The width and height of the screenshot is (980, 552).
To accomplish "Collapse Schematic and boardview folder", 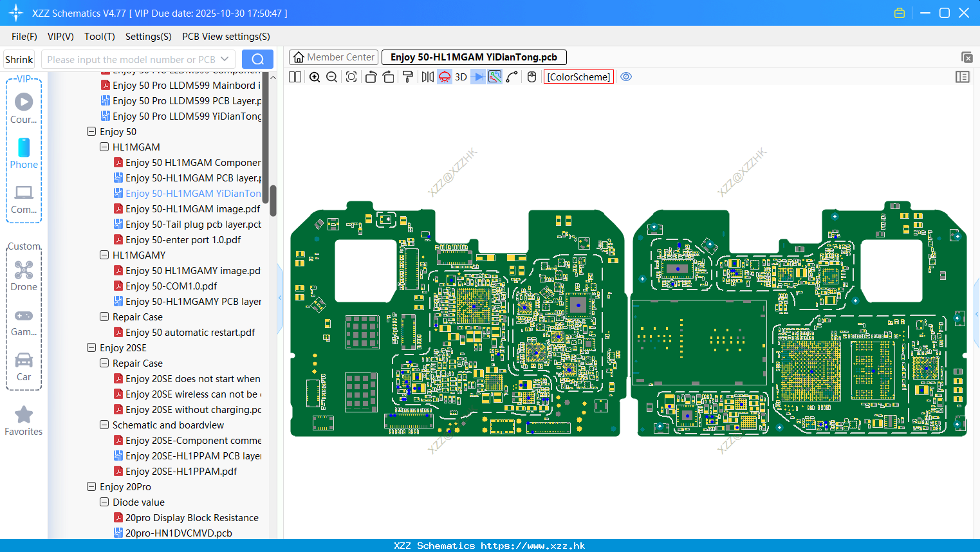I will (x=104, y=425).
